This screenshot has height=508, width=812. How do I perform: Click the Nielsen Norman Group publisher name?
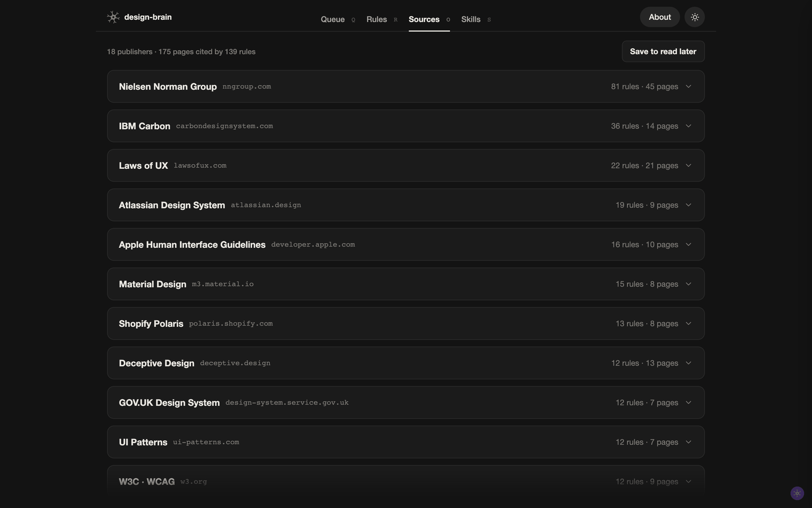click(x=167, y=86)
